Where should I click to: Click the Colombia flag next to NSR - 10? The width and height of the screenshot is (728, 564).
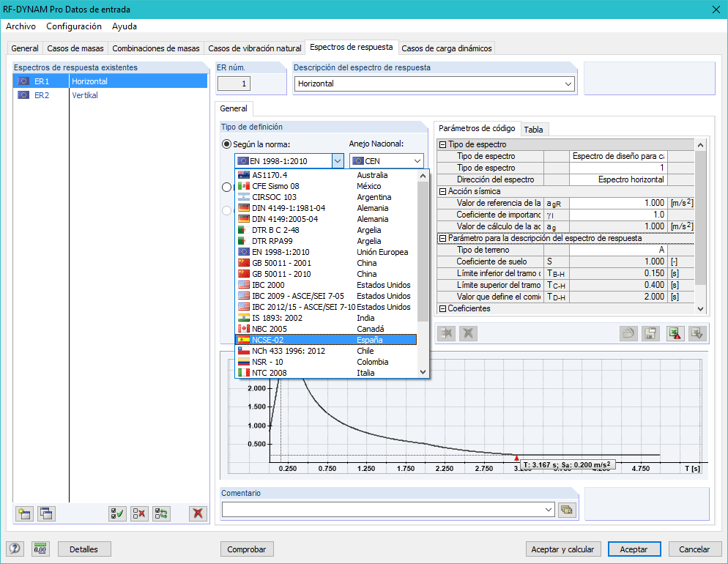click(244, 362)
